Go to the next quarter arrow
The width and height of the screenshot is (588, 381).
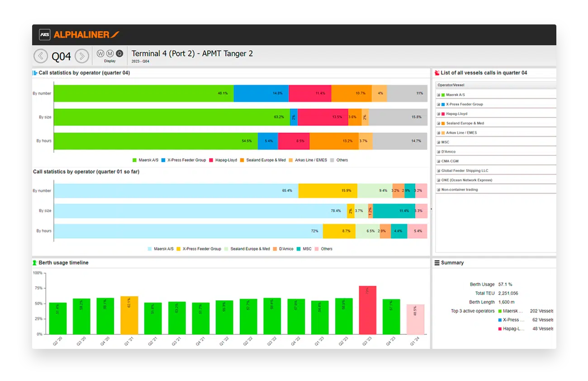pyautogui.click(x=81, y=56)
